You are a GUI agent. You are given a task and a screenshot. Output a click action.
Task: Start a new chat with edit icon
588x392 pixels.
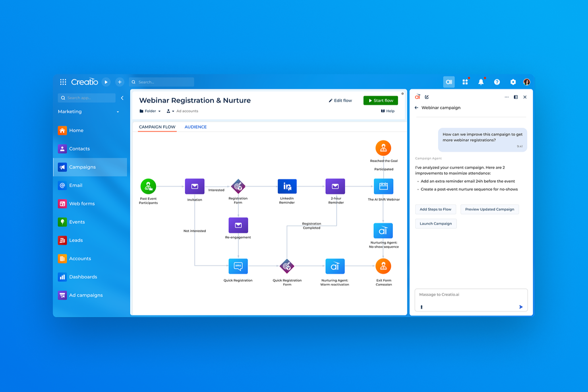tap(427, 97)
